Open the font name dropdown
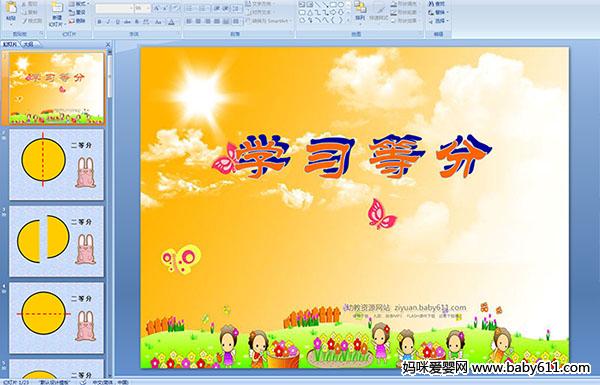This screenshot has width=600, height=385. click(114, 8)
